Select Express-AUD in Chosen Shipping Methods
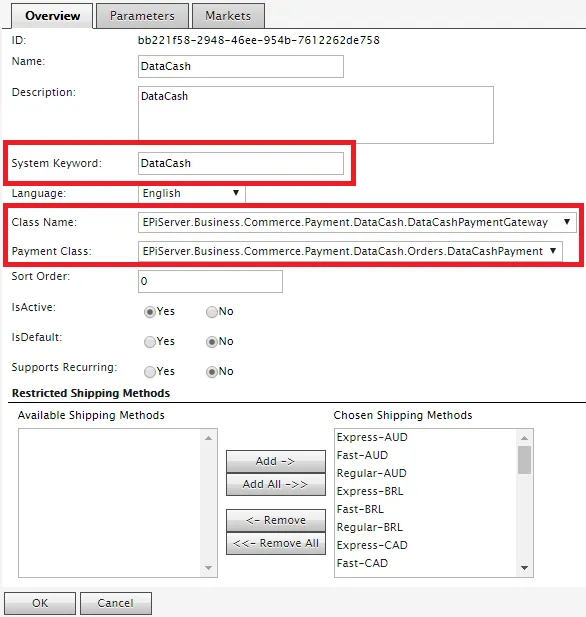Screen dimensions: 586x617 click(426, 437)
